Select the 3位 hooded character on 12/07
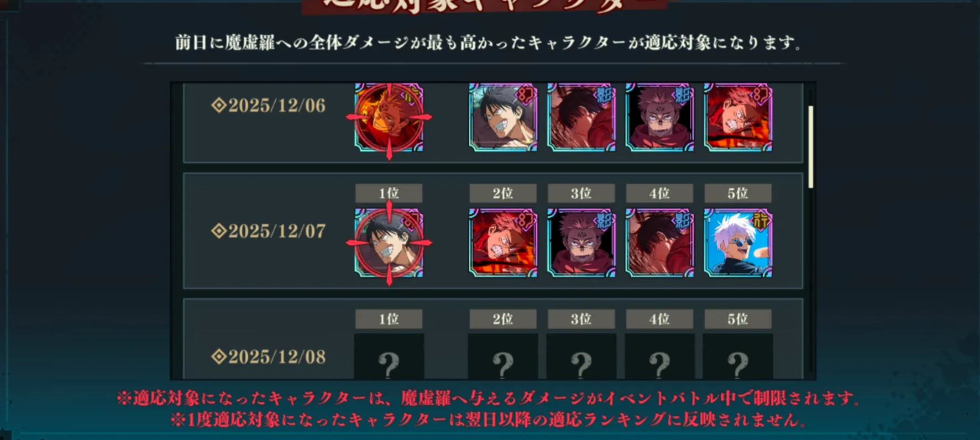 coord(581,243)
